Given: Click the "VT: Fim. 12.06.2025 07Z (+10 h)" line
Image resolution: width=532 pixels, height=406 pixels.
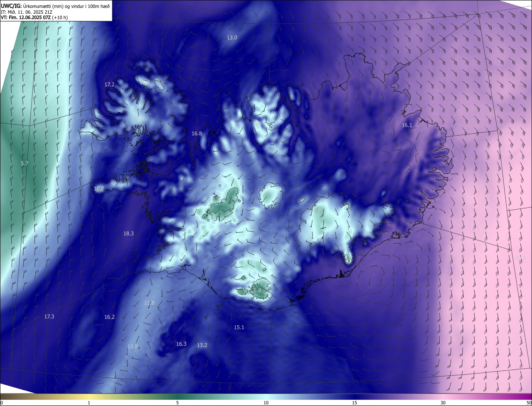Looking at the screenshot, I should 34,17.
